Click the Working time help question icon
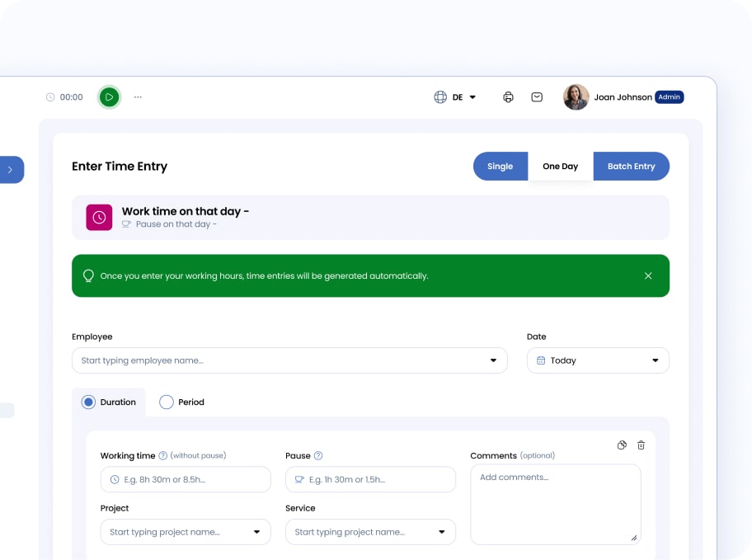The height and width of the screenshot is (560, 752). [x=163, y=456]
